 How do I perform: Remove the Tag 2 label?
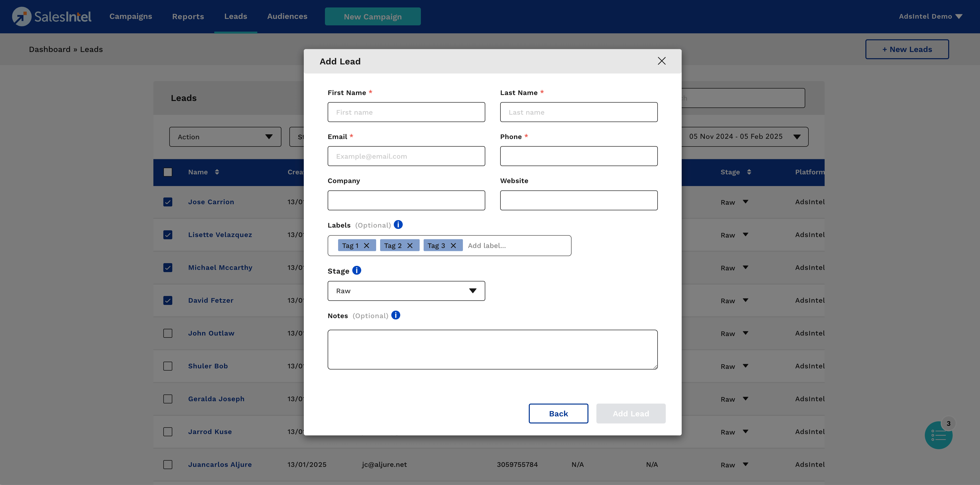tap(410, 245)
